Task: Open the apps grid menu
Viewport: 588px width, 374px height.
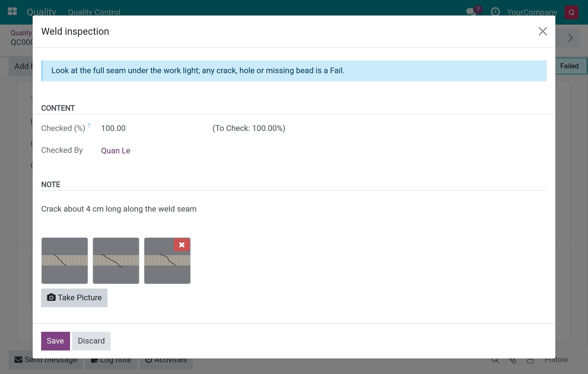Action: tap(12, 12)
